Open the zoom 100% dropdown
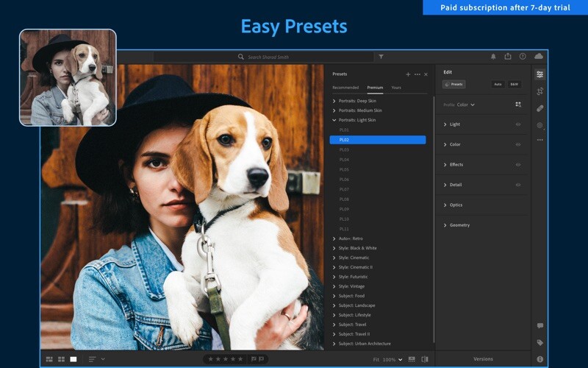Screen dimensions: 588x368 point(392,359)
